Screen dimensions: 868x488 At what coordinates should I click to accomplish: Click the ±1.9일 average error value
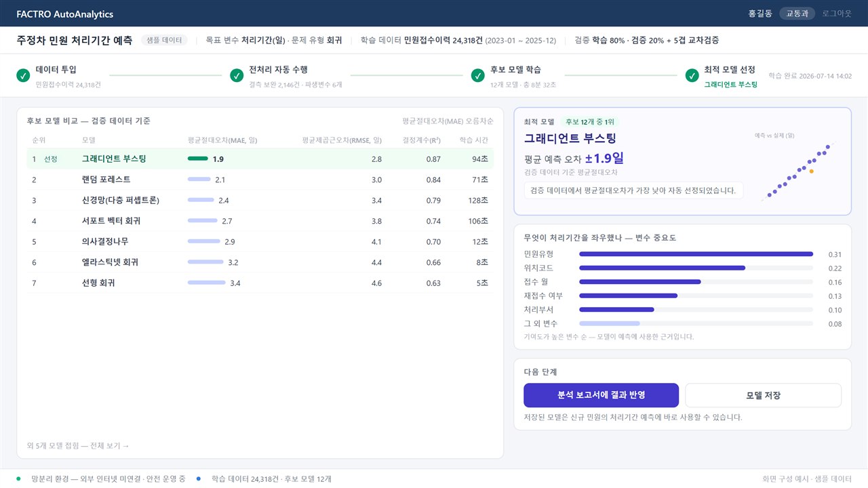[x=604, y=159]
